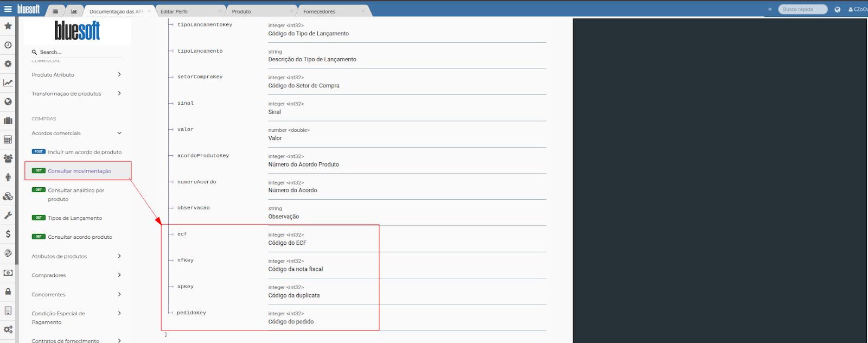Select the acordoProdutoKey field name
Viewport: 868px width, 343px height.
point(203,156)
